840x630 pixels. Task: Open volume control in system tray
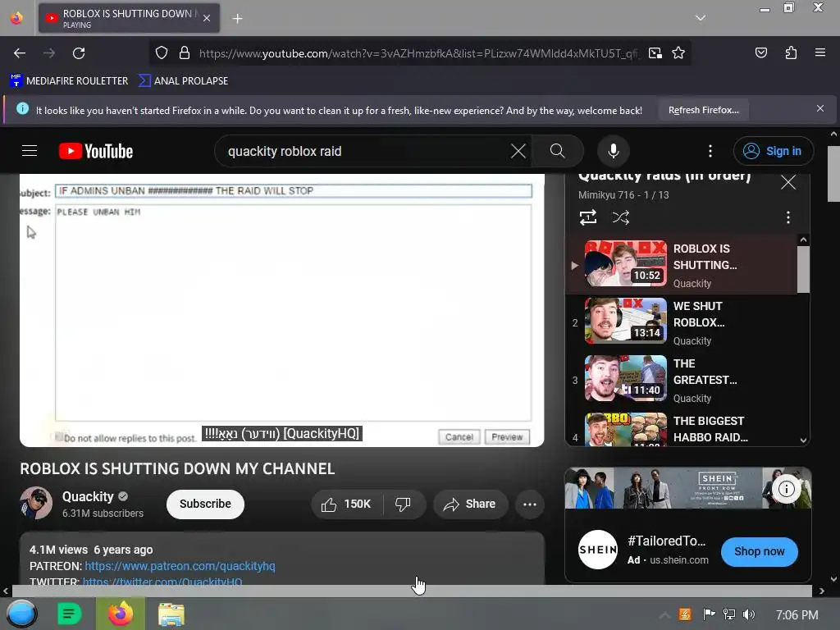click(x=749, y=614)
